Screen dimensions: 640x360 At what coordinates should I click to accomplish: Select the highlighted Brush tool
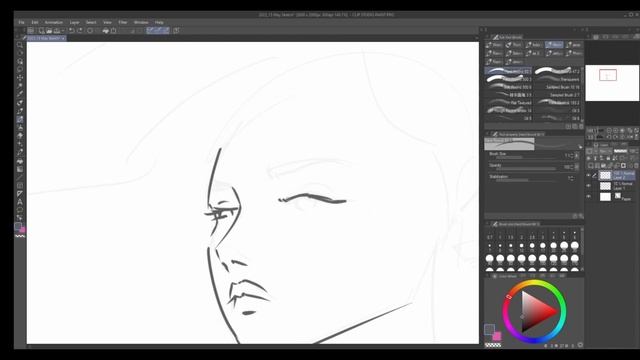20,119
